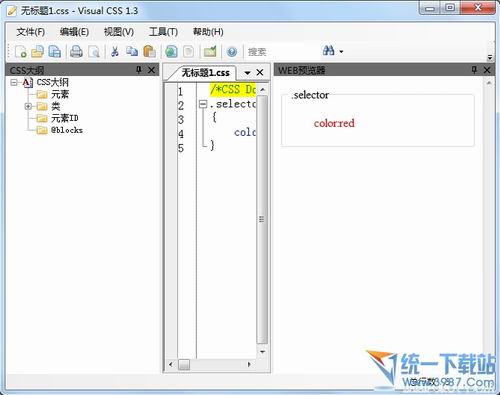Image resolution: width=500 pixels, height=395 pixels.
Task: Print the document via printer icon
Action: click(76, 52)
